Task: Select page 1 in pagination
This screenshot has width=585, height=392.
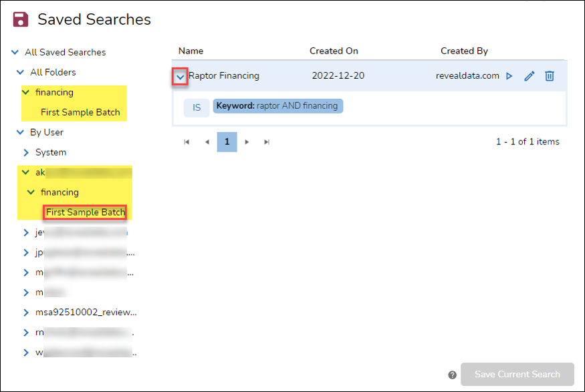Action: pyautogui.click(x=227, y=142)
